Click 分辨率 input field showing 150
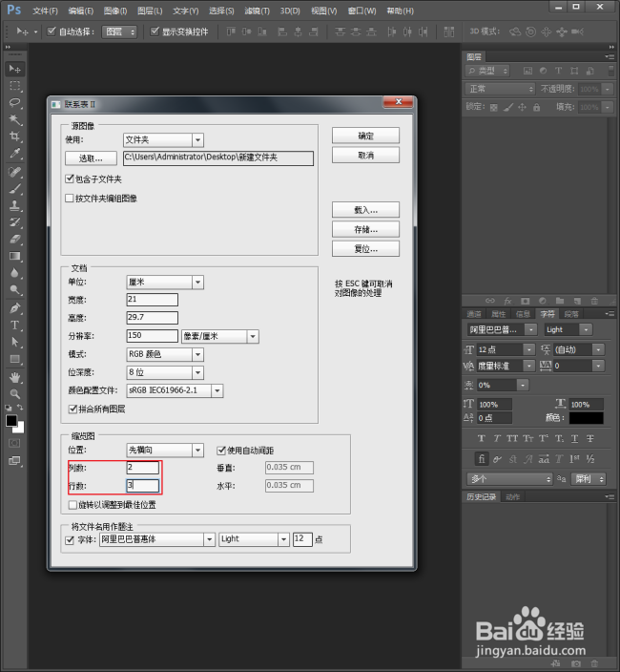620x672 pixels. click(x=152, y=336)
